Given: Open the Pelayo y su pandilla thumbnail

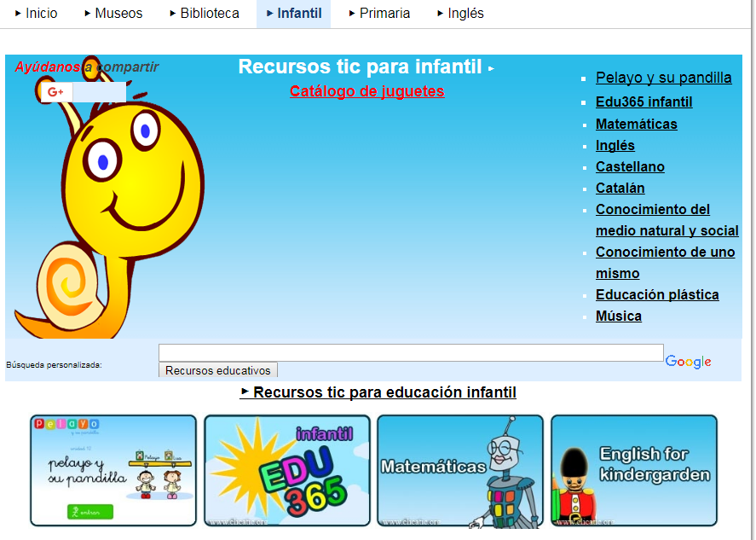Looking at the screenshot, I should pyautogui.click(x=113, y=470).
